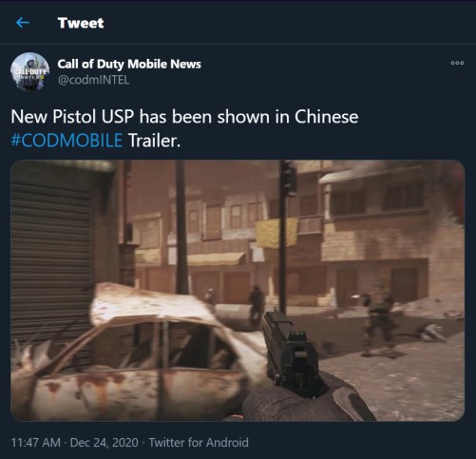Go back using the blue arrow

23,23
